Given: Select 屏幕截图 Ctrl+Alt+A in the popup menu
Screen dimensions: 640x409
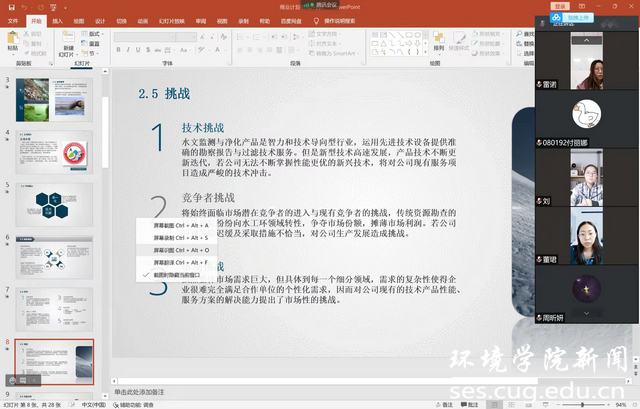Looking at the screenshot, I should pos(180,226).
